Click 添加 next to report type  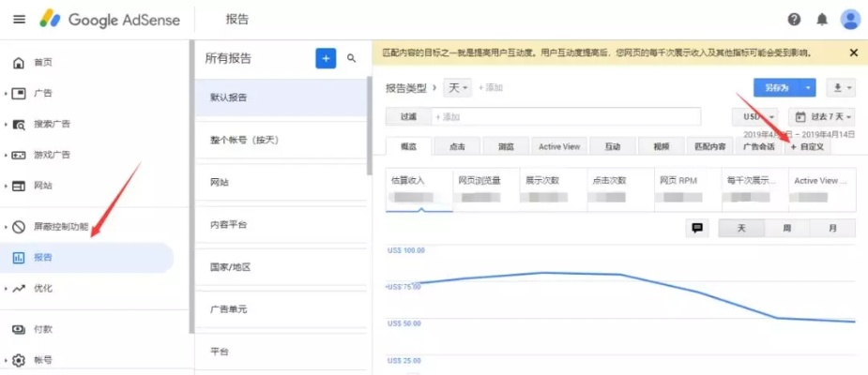pyautogui.click(x=491, y=87)
